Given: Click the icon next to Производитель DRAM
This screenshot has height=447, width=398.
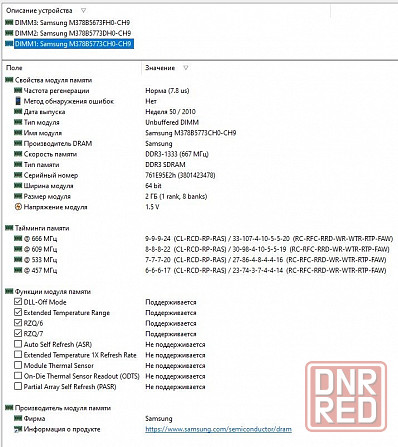Looking at the screenshot, I should click(x=18, y=143).
